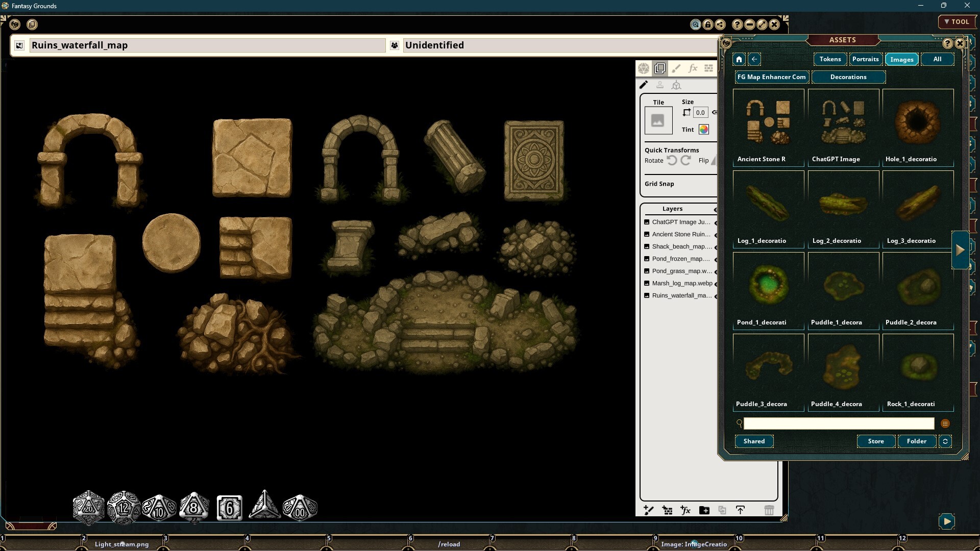Click the Home icon in Assets panel
Image resolution: width=980 pixels, height=551 pixels.
tap(739, 59)
